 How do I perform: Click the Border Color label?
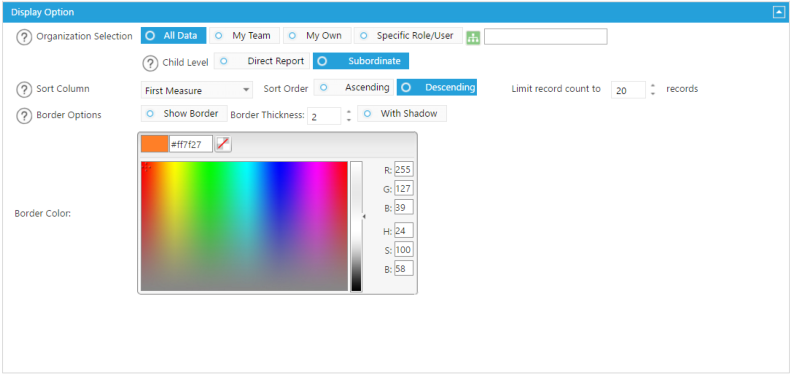43,213
